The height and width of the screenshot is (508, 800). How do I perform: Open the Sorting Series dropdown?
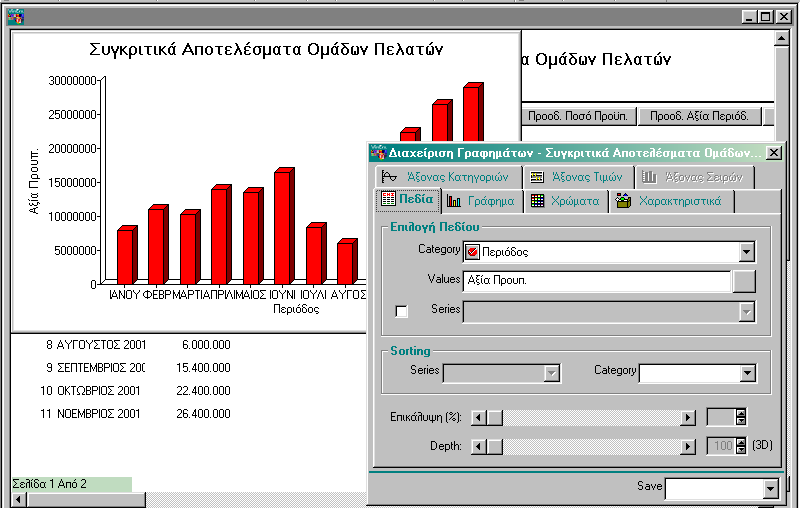pos(552,373)
